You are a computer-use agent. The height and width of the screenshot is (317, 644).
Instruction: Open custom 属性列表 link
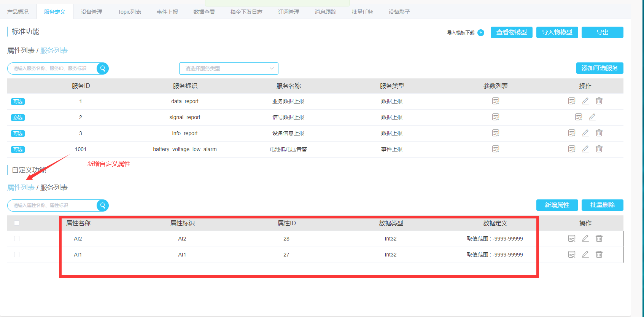[x=21, y=188]
